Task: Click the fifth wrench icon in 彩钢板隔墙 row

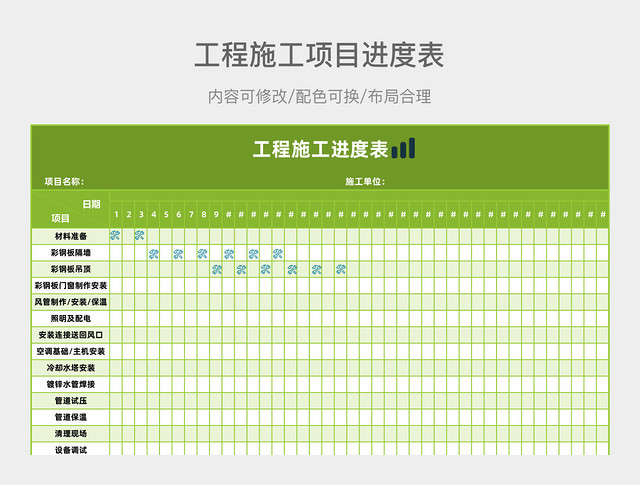Action: point(253,254)
